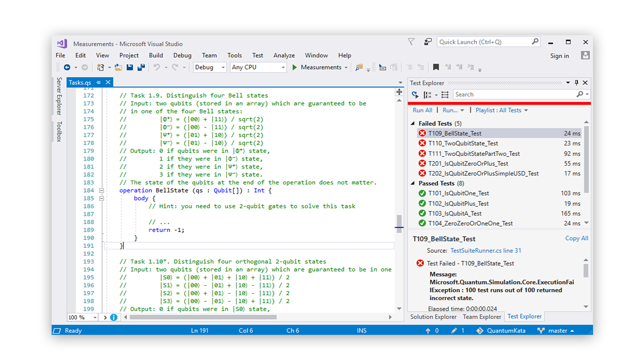
Task: Collapse the BellState operation outlining box
Action: pos(101,190)
